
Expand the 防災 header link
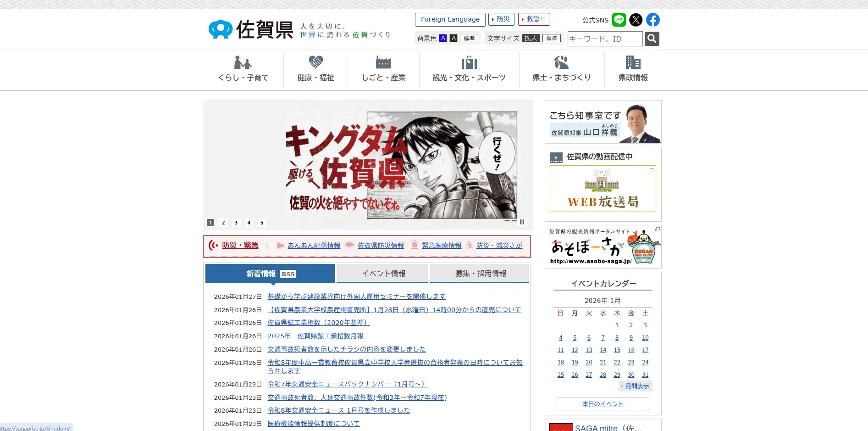[501, 19]
